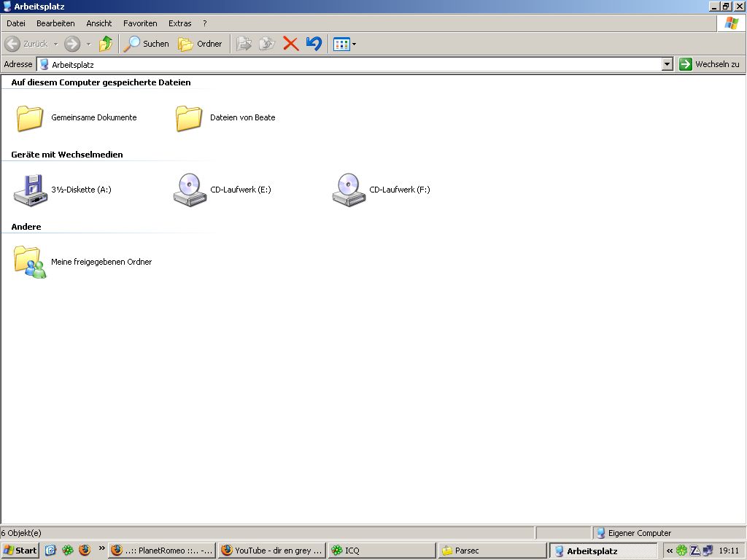This screenshot has width=747, height=560.
Task: Select the CD-Laufwerk (F:) drive
Action: coord(348,190)
